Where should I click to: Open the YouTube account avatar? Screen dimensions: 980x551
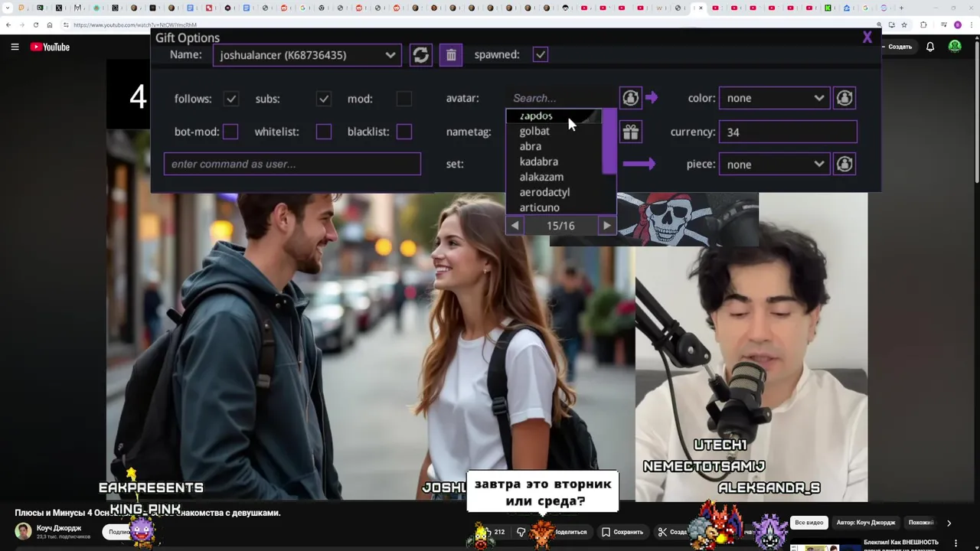point(955,47)
